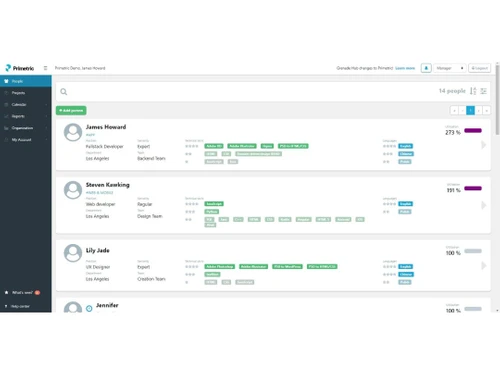Click 'UX Designer' position text
This screenshot has height=375, width=500.
pos(98,267)
